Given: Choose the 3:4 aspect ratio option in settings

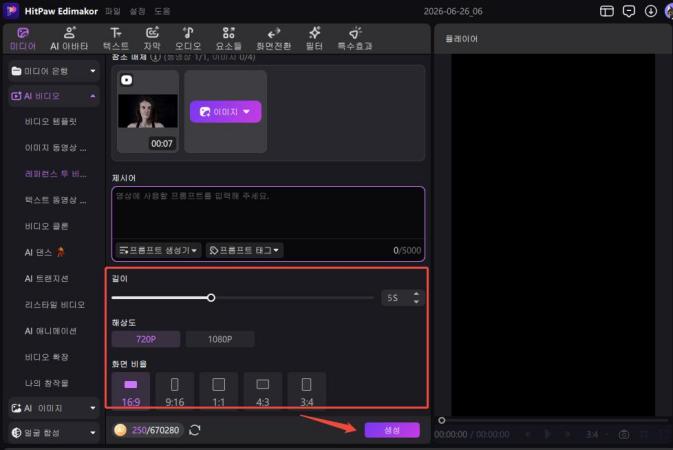Looking at the screenshot, I should [x=306, y=391].
